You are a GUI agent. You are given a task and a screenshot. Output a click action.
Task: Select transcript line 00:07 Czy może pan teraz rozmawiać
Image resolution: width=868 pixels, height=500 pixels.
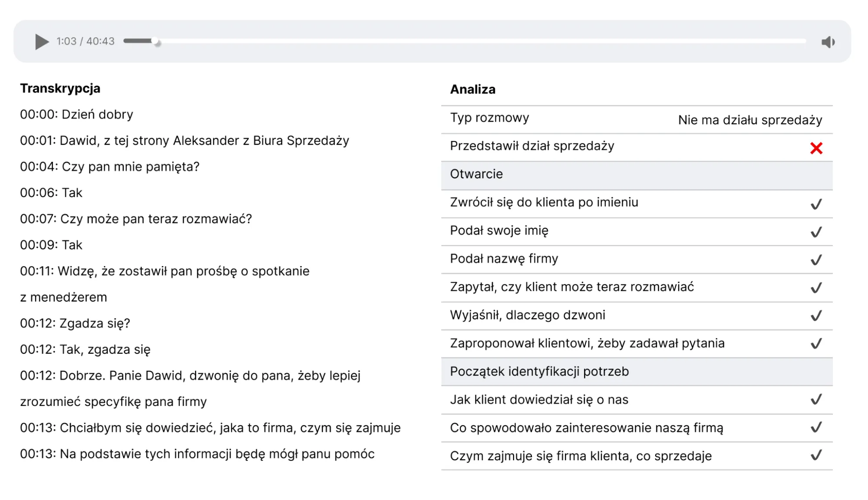tap(135, 219)
